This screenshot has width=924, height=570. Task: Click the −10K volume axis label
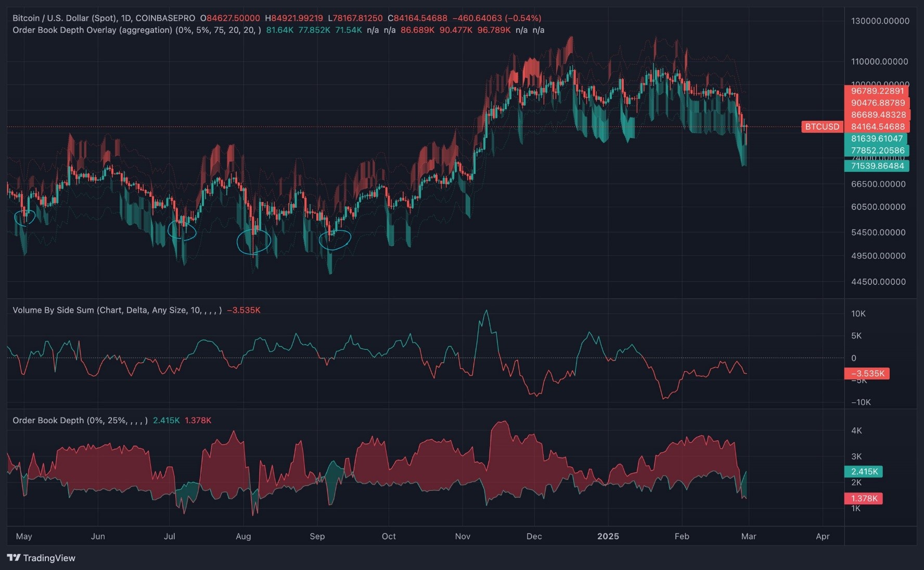pyautogui.click(x=861, y=402)
